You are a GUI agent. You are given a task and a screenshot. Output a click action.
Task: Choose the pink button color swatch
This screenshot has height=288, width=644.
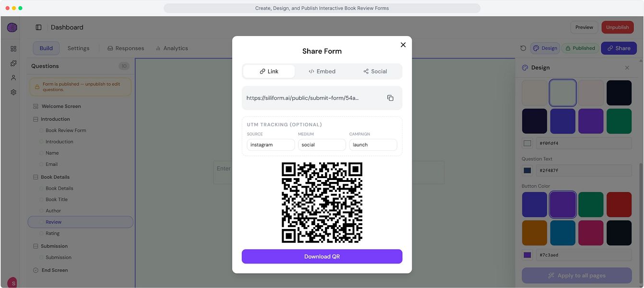click(591, 233)
